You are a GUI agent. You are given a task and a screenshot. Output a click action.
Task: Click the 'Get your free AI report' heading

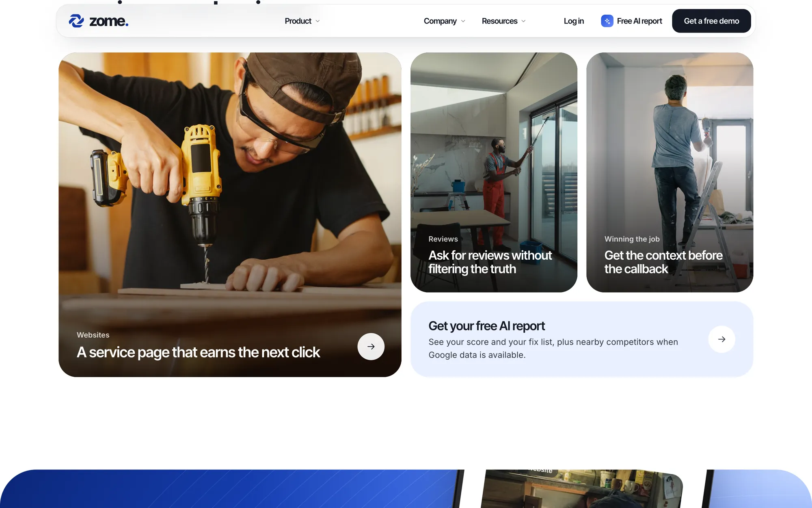tap(486, 326)
